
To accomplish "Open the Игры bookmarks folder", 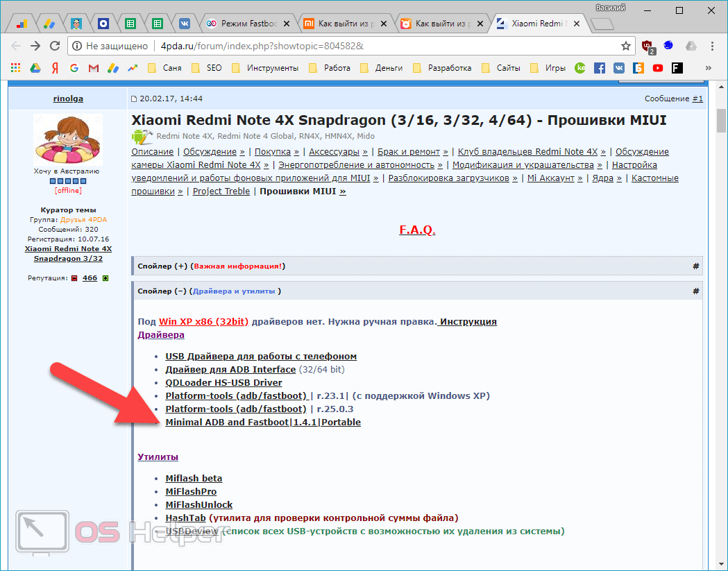I will [x=548, y=68].
